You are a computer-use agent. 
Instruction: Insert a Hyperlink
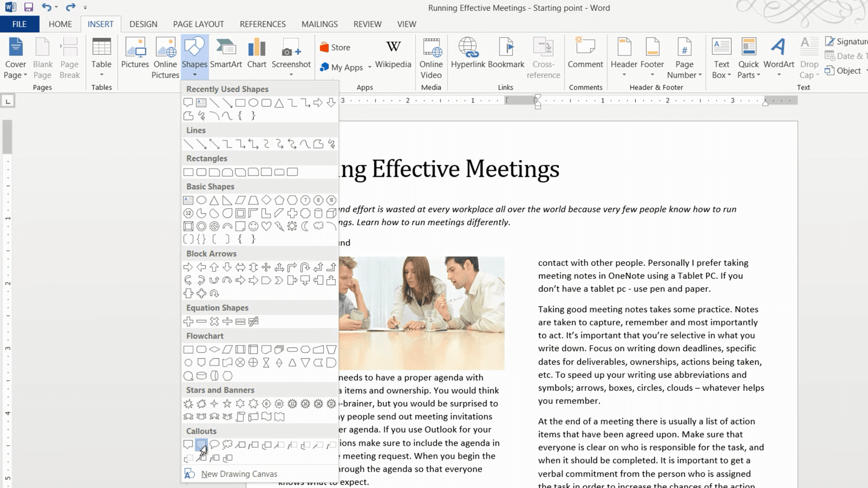468,54
